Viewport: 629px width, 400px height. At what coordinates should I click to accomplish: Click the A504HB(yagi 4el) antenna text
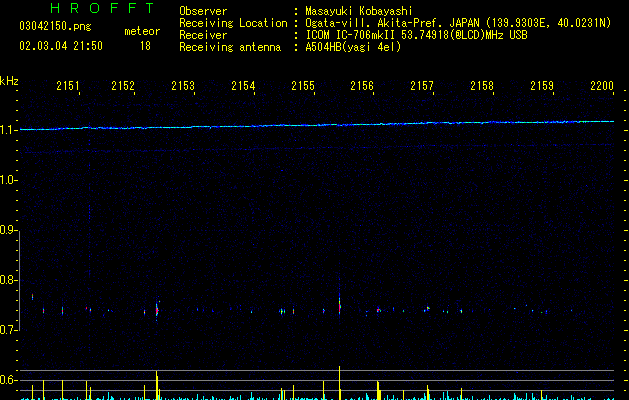click(353, 47)
